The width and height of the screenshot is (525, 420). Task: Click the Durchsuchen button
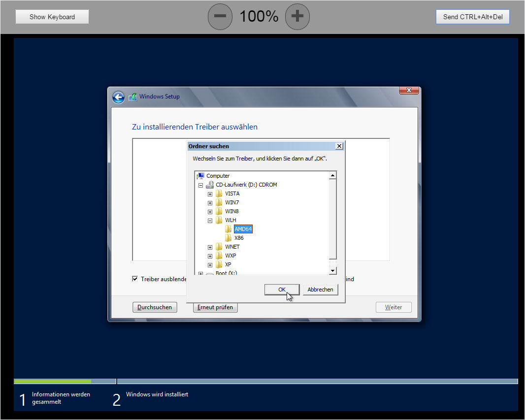[x=155, y=307]
